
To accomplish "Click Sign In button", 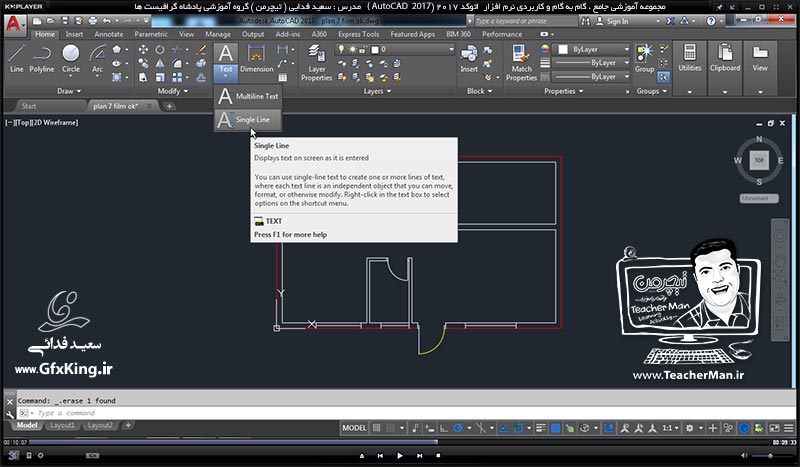I will point(612,21).
